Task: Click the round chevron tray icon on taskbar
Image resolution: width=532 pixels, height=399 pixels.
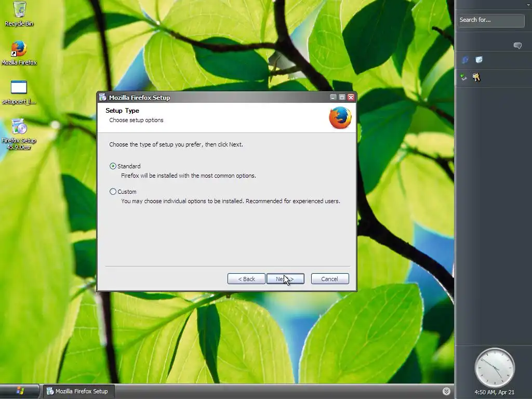Action: (446, 391)
